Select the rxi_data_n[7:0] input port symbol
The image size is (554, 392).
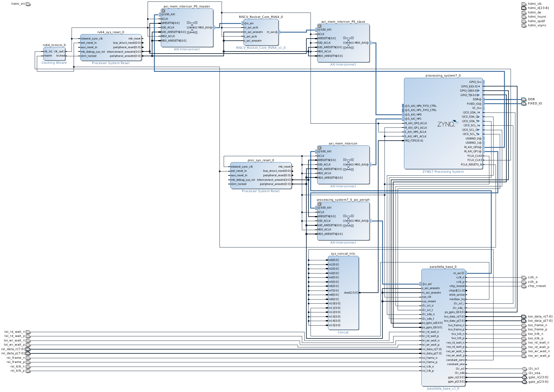[28, 349]
